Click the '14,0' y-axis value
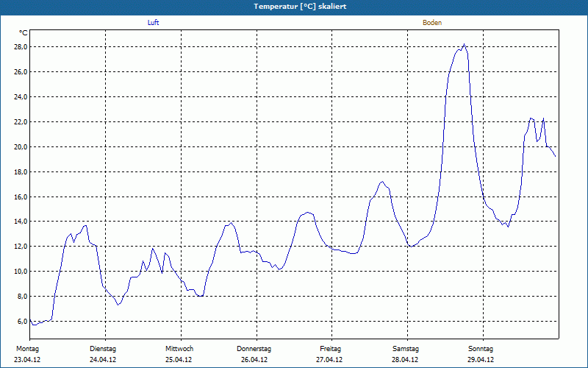The width and height of the screenshot is (588, 368). point(21,222)
